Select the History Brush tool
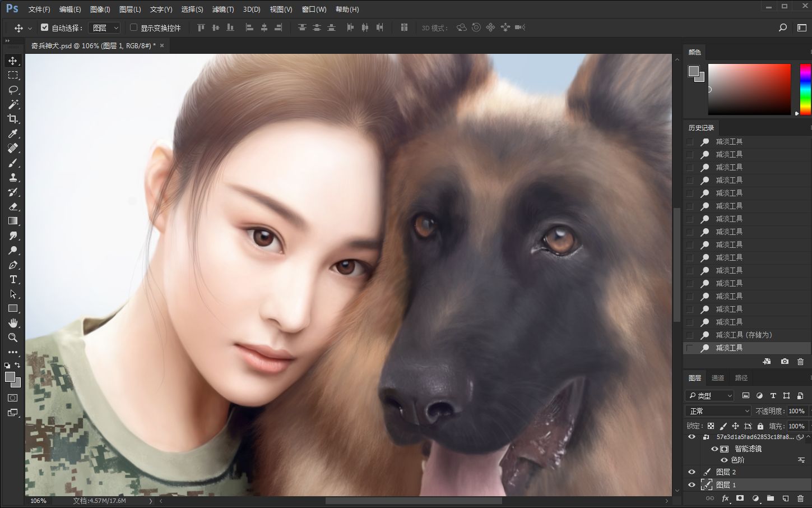Image resolution: width=812 pixels, height=508 pixels. click(13, 192)
